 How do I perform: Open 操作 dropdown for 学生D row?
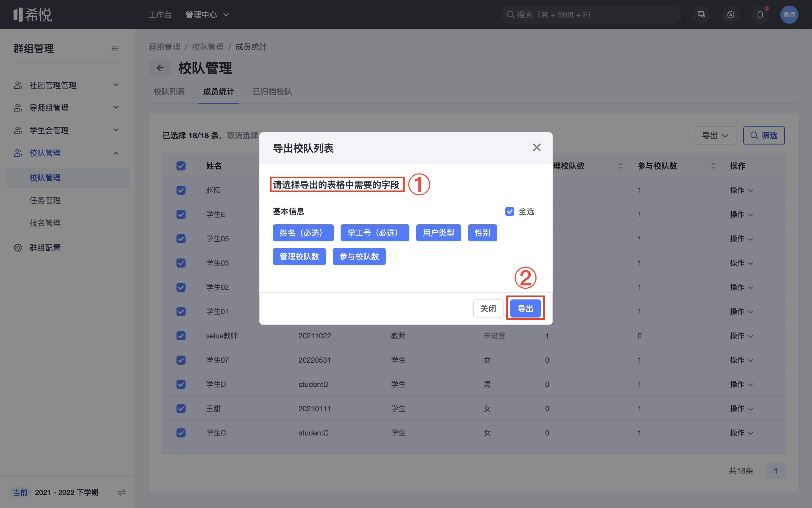[x=741, y=384]
